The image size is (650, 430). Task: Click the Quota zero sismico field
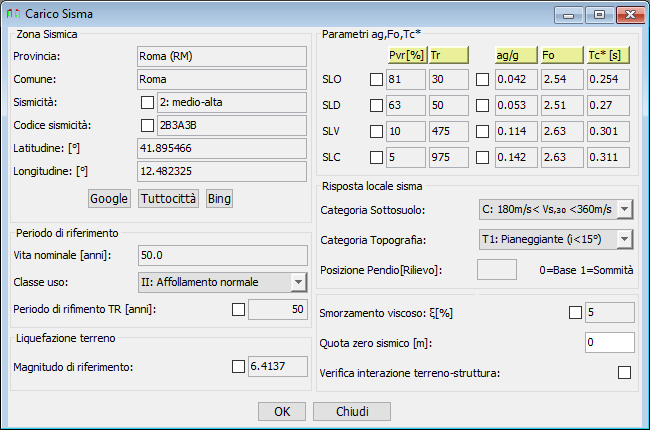click(609, 343)
